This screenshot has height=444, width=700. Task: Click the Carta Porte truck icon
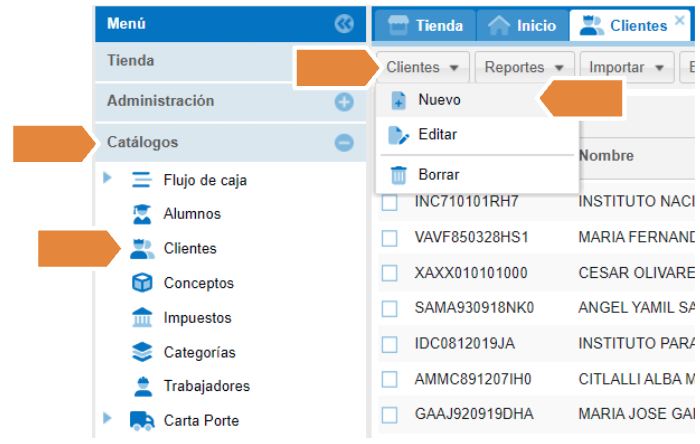click(143, 420)
